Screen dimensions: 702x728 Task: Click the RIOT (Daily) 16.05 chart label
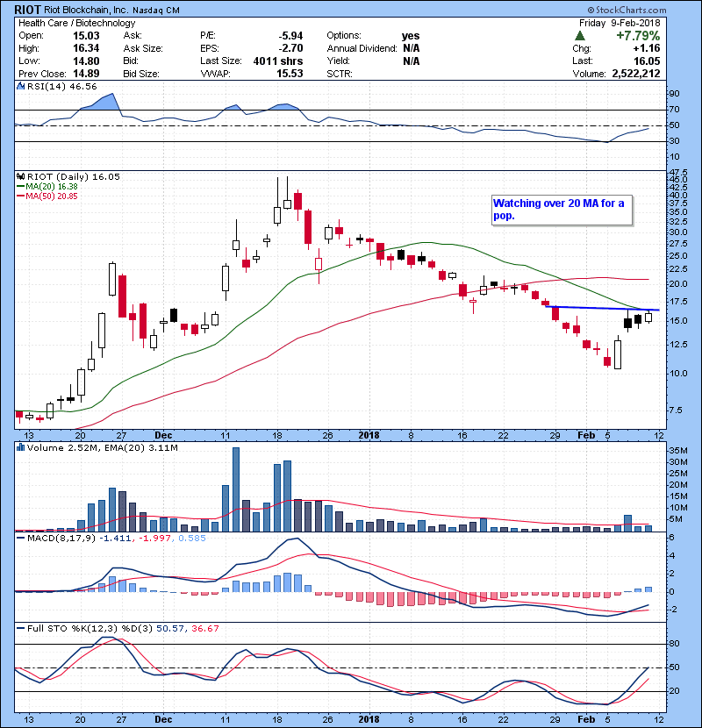pos(74,176)
